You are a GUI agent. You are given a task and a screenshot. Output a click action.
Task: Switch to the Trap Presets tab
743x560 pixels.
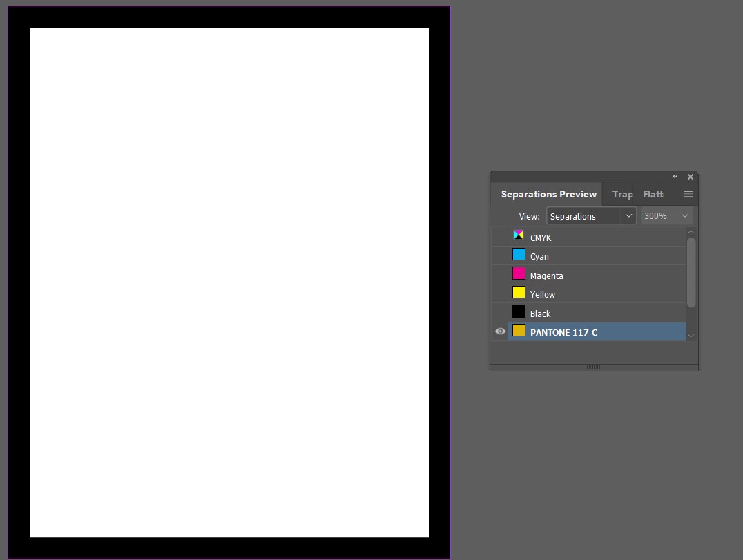[622, 195]
